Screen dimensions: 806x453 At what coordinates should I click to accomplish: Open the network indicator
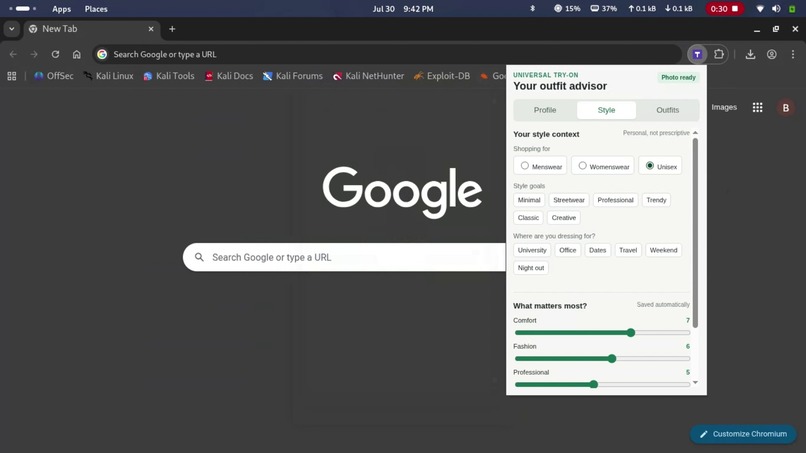[x=760, y=9]
